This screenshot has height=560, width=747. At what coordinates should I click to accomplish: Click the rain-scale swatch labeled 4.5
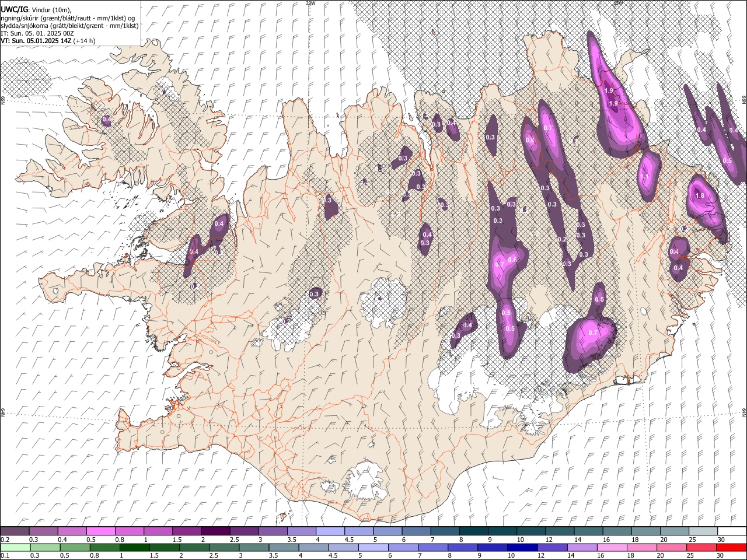[x=343, y=547]
